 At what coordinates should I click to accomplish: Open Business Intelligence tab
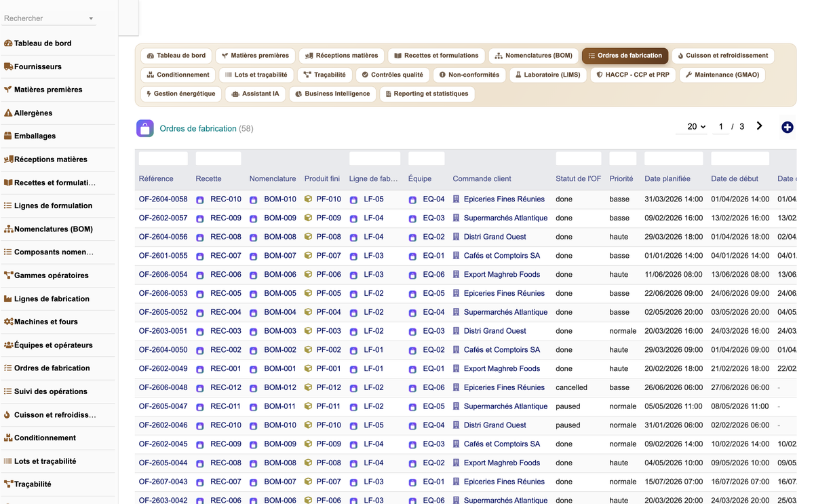(332, 94)
